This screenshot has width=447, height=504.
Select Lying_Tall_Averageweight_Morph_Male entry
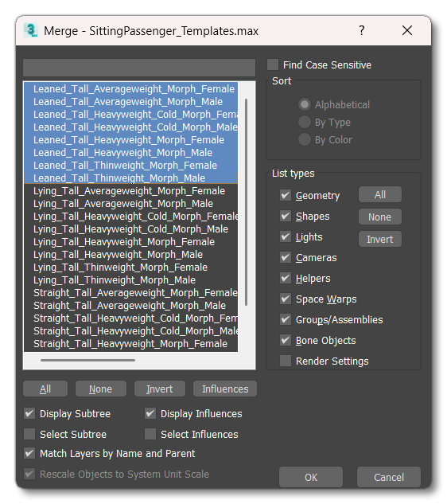(x=131, y=204)
